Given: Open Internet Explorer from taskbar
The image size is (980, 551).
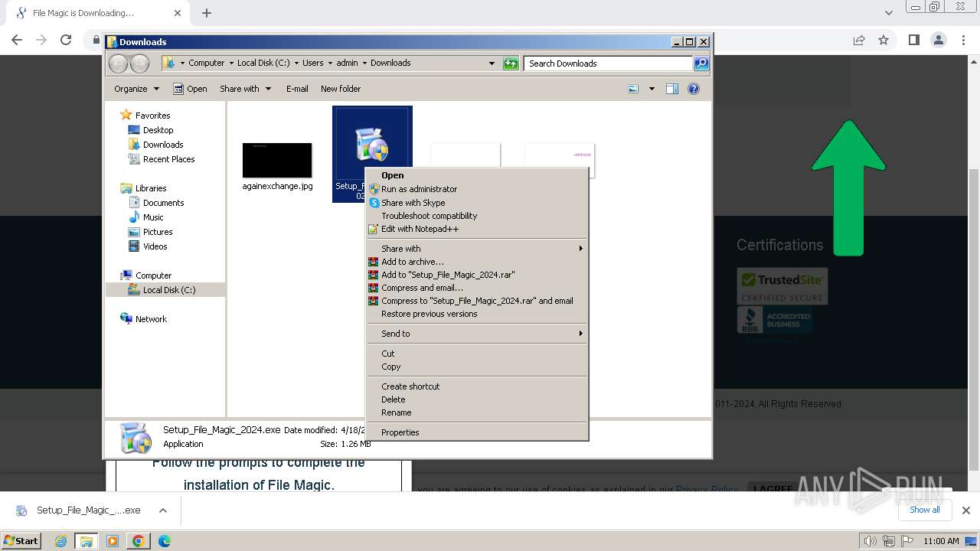Looking at the screenshot, I should point(60,541).
